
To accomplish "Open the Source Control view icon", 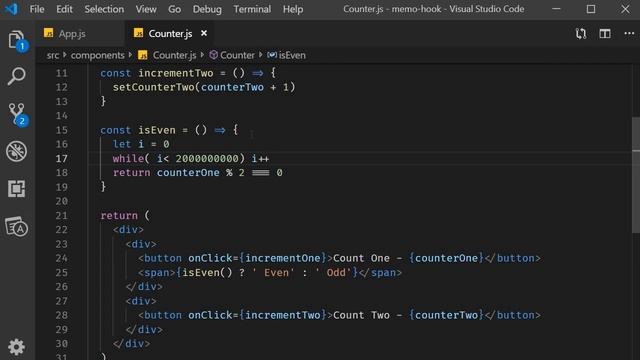I will click(17, 113).
